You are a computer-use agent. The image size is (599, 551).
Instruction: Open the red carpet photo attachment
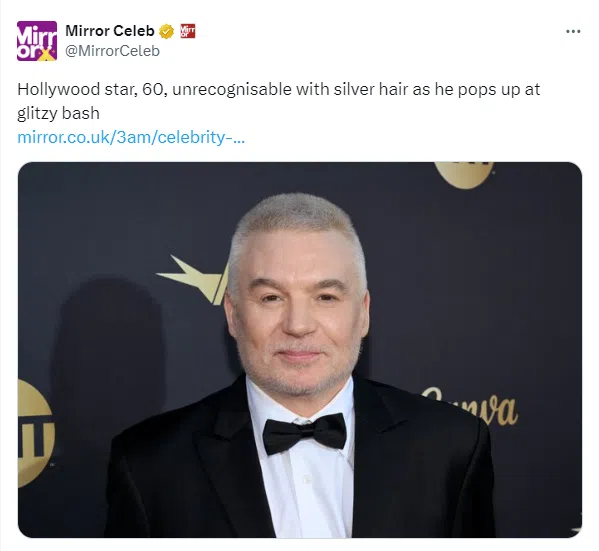tap(300, 350)
